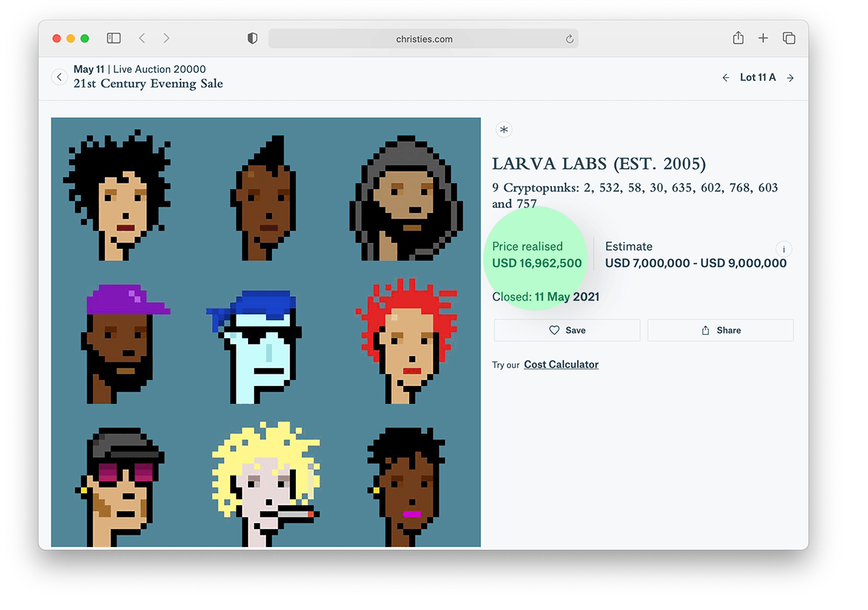Click the christies.com address bar

[423, 38]
